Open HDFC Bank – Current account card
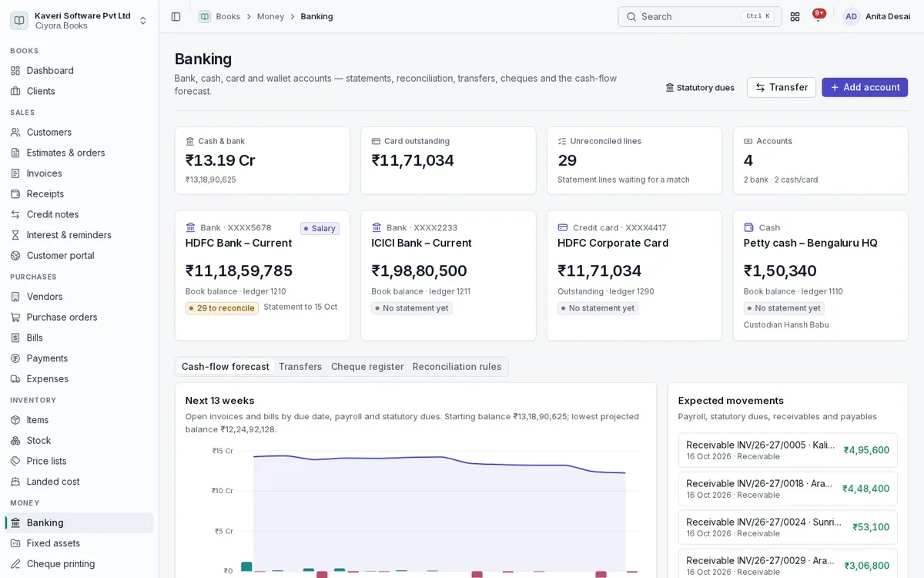924x578 pixels. (263, 276)
